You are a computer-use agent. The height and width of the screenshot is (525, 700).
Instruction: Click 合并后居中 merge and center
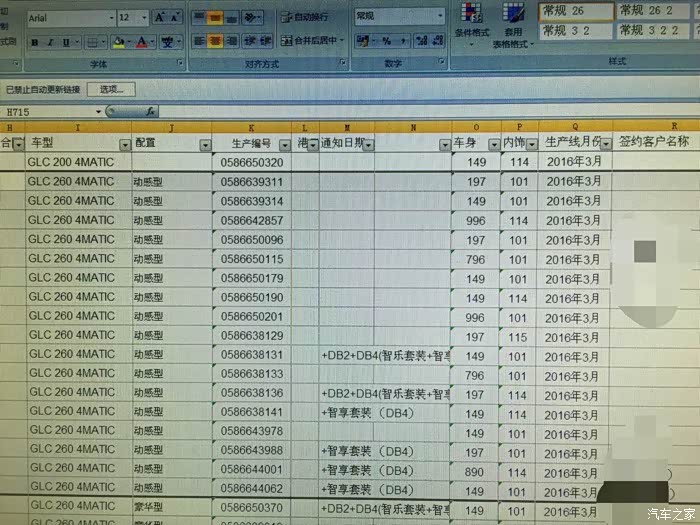[x=309, y=41]
